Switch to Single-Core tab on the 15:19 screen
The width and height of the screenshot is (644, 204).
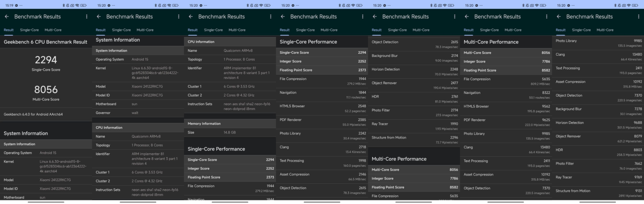29,30
